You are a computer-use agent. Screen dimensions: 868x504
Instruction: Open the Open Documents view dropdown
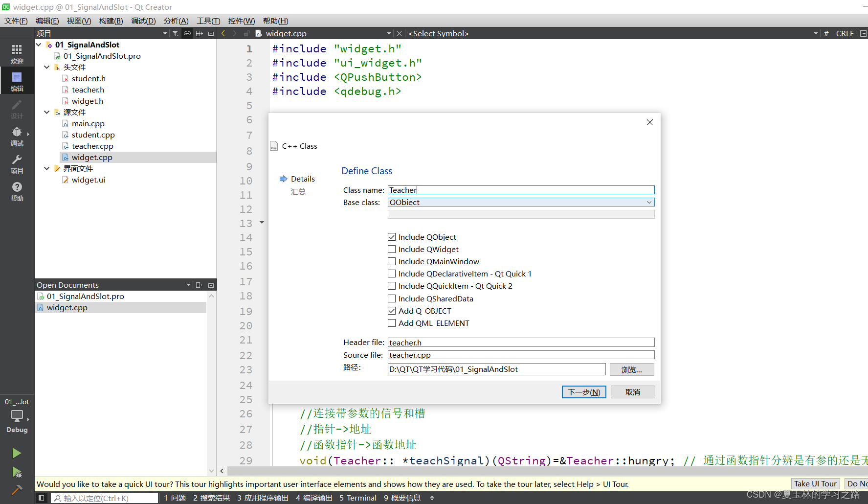(x=188, y=285)
